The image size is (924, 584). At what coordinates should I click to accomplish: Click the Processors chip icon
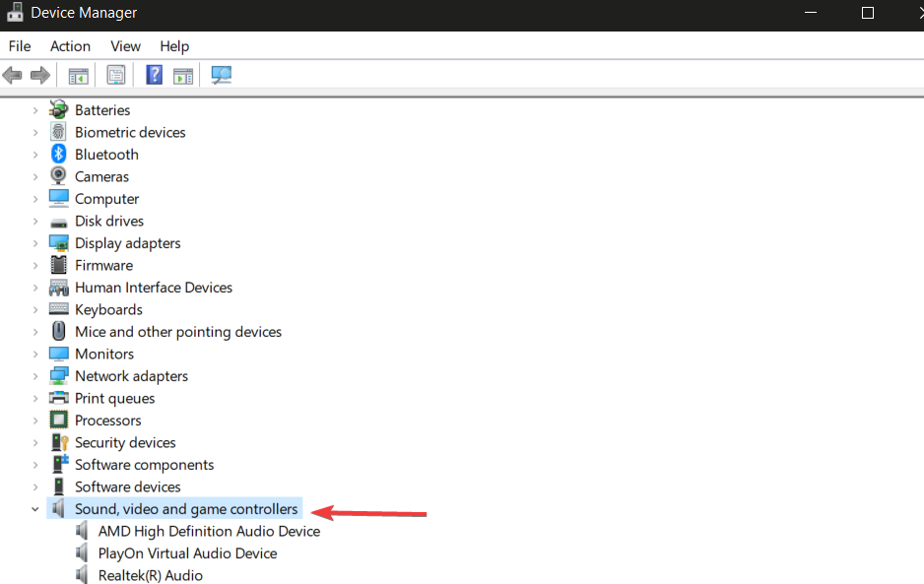pyautogui.click(x=58, y=421)
